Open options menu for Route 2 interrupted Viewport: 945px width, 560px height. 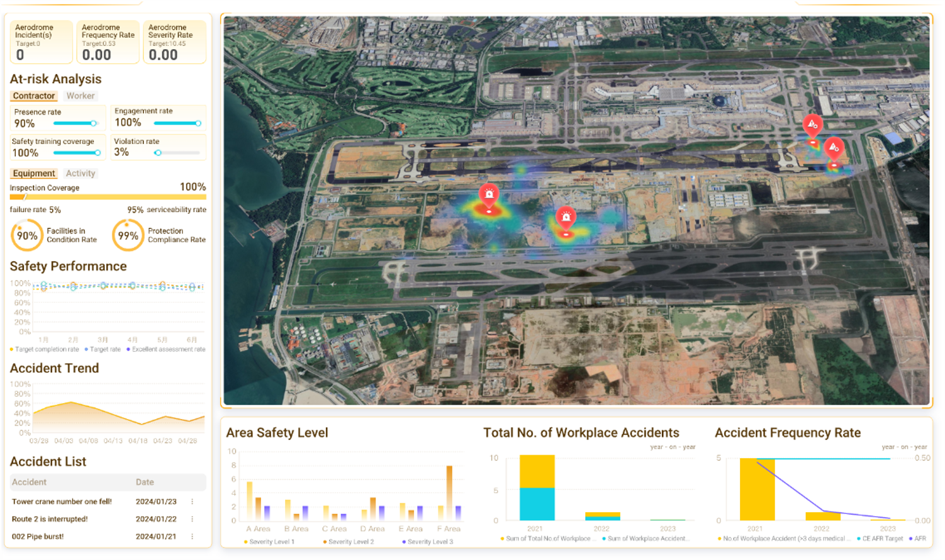193,519
